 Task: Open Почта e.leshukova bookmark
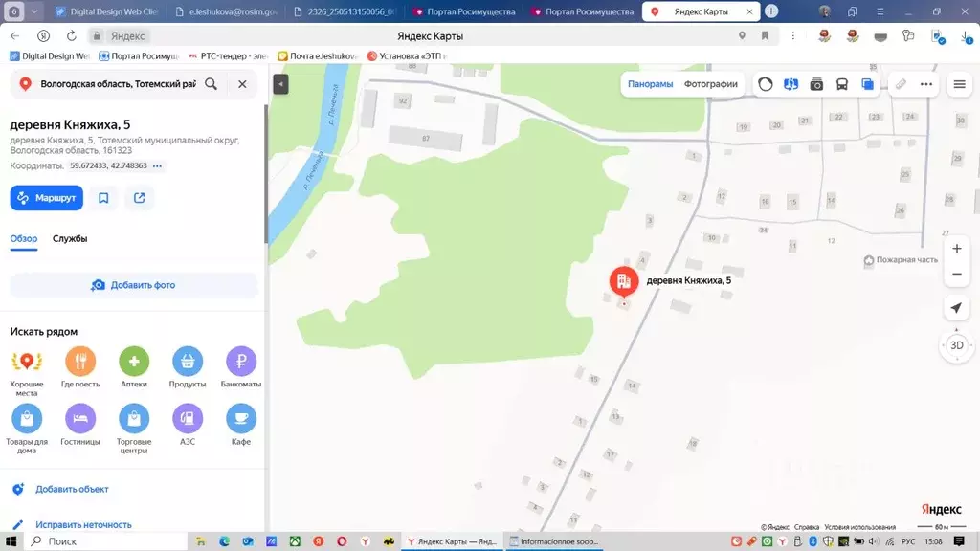tap(318, 56)
